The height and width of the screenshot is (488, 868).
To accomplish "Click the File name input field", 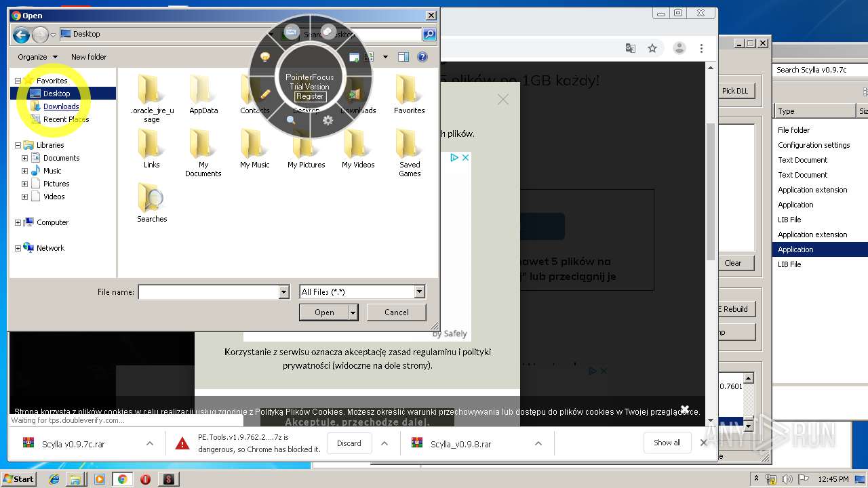I will tap(208, 292).
